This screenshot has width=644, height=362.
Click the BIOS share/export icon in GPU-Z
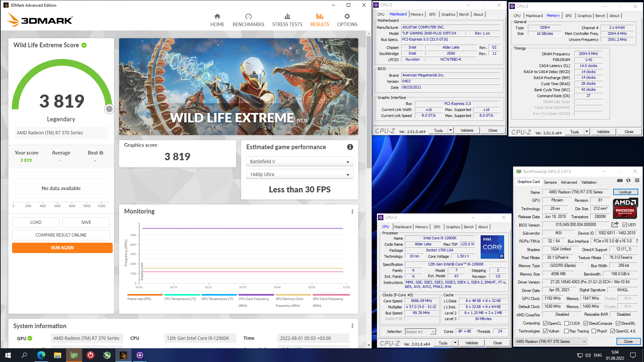coord(615,225)
